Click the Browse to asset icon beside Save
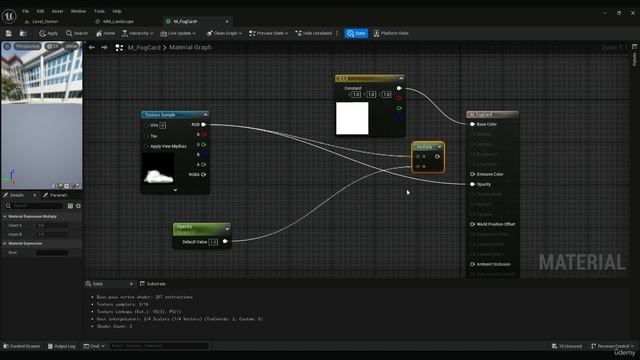 pos(23,33)
